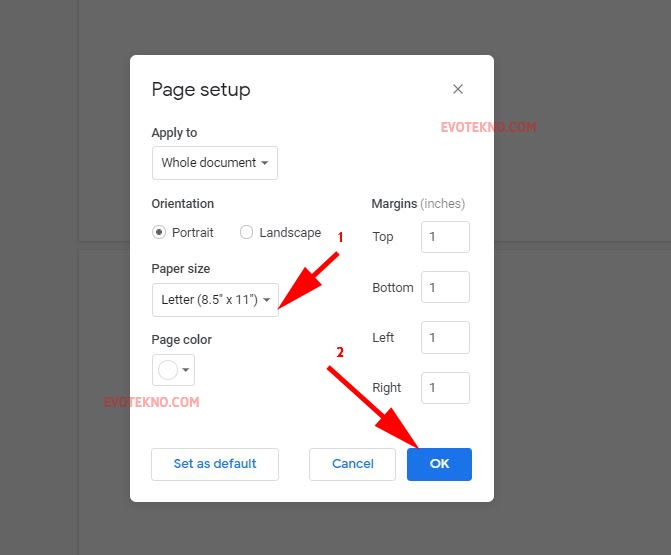This screenshot has height=555, width=671.
Task: Expand the Page color picker arrow
Action: coord(185,370)
